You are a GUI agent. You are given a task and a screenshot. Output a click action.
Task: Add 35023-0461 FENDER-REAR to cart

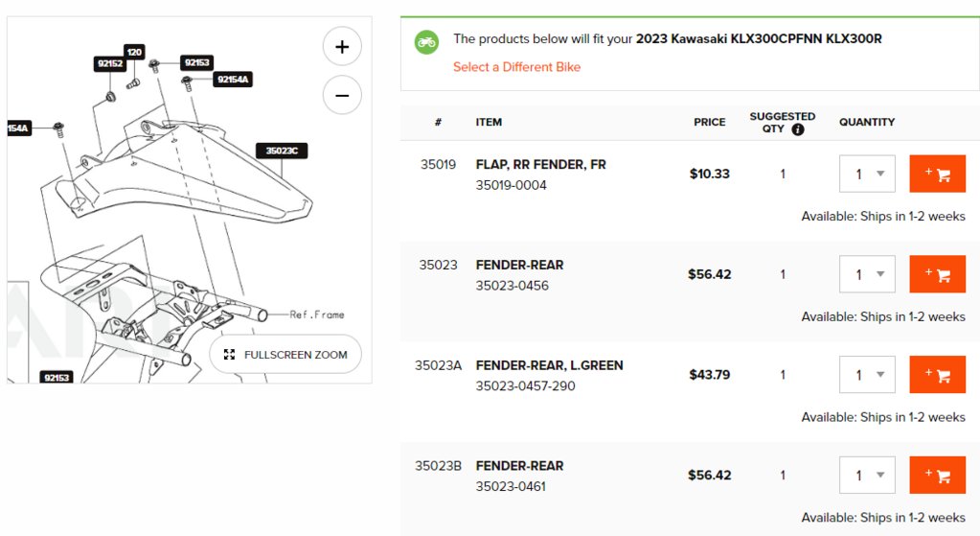point(937,476)
